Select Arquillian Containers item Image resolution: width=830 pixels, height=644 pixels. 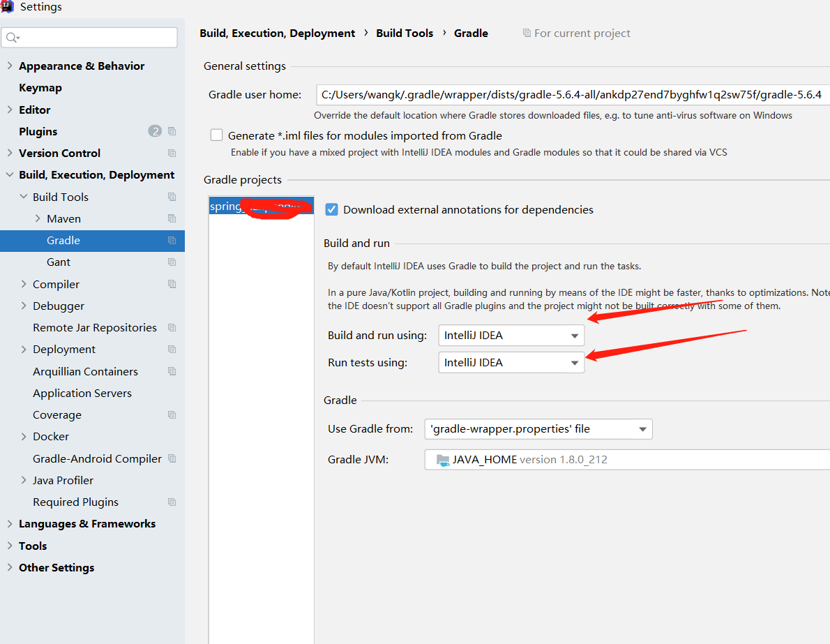pyautogui.click(x=85, y=372)
